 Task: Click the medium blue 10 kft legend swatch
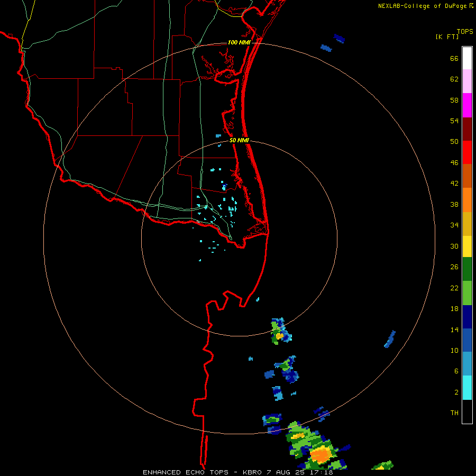click(467, 340)
